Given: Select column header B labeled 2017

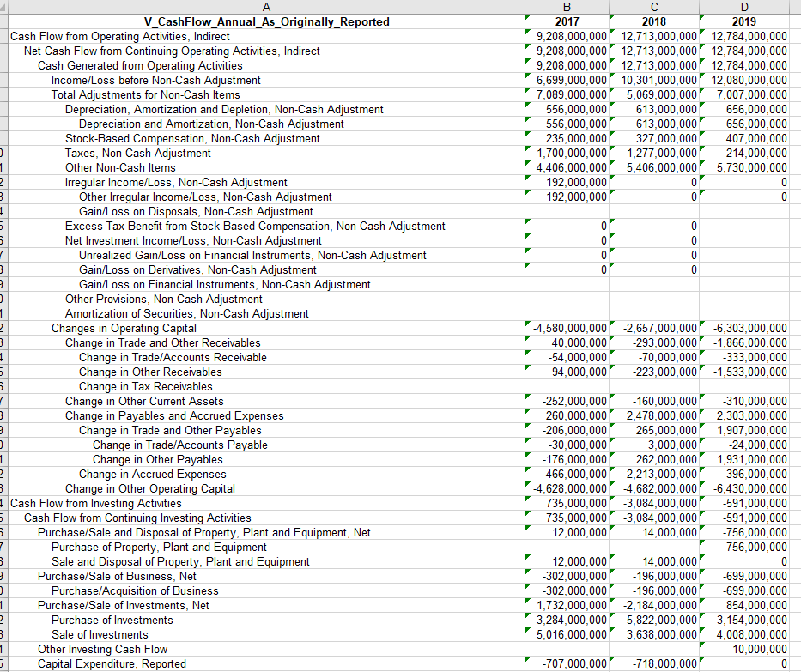Looking at the screenshot, I should pyautogui.click(x=567, y=7).
